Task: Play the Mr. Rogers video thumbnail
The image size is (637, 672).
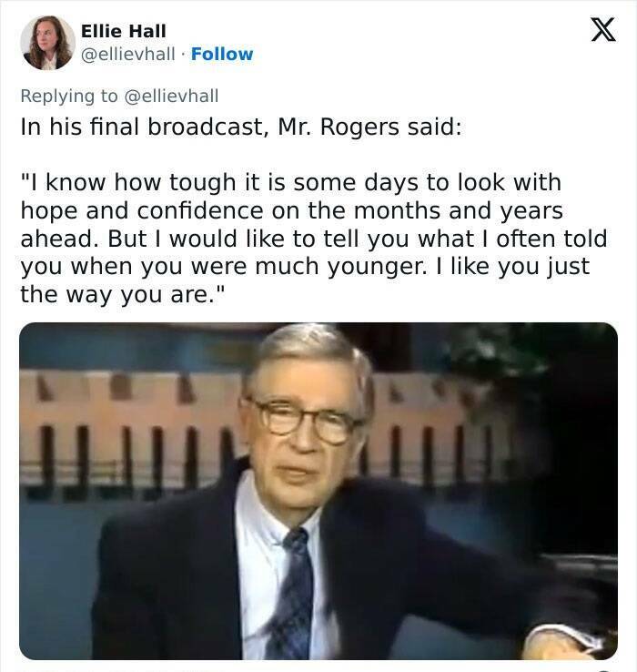Action: 318,491
